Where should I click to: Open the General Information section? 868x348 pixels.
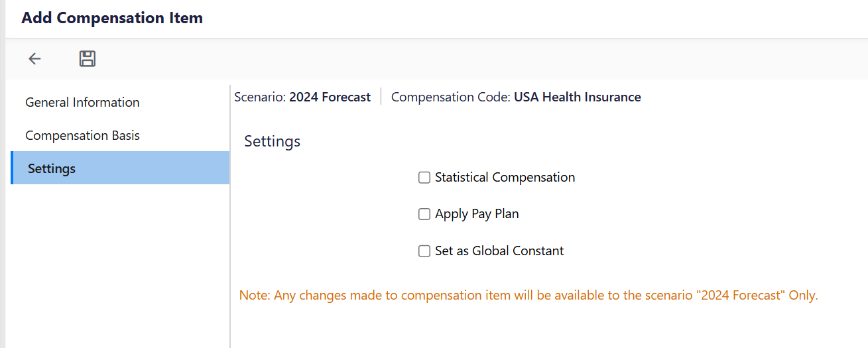coord(82,102)
